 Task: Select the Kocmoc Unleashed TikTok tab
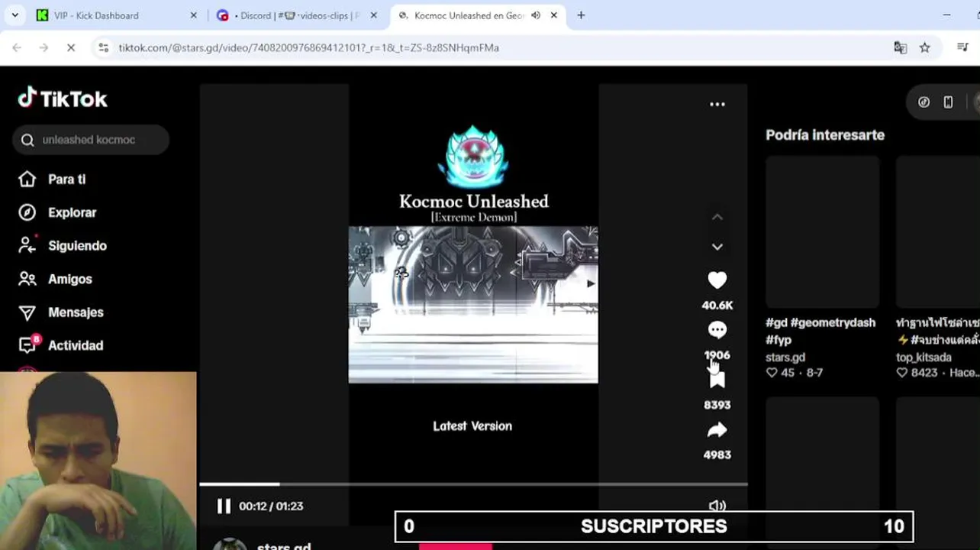click(x=477, y=15)
